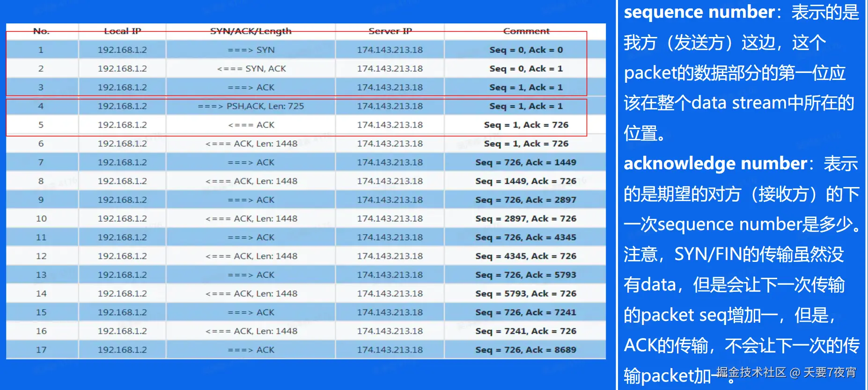The width and height of the screenshot is (868, 390).
Task: Select the Server IP in row 1
Action: coord(390,50)
